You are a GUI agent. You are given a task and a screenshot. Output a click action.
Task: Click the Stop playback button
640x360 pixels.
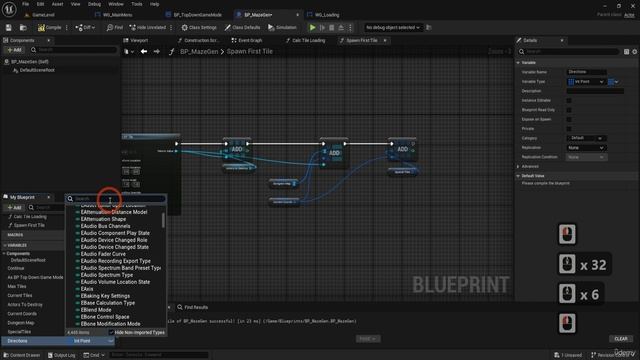tap(331, 27)
